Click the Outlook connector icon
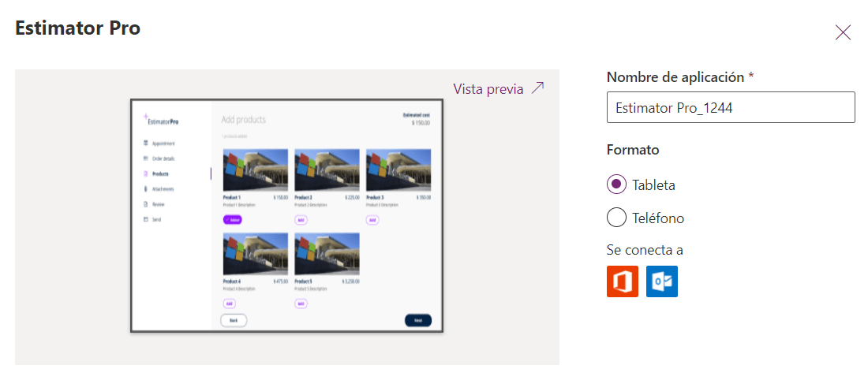 661,281
